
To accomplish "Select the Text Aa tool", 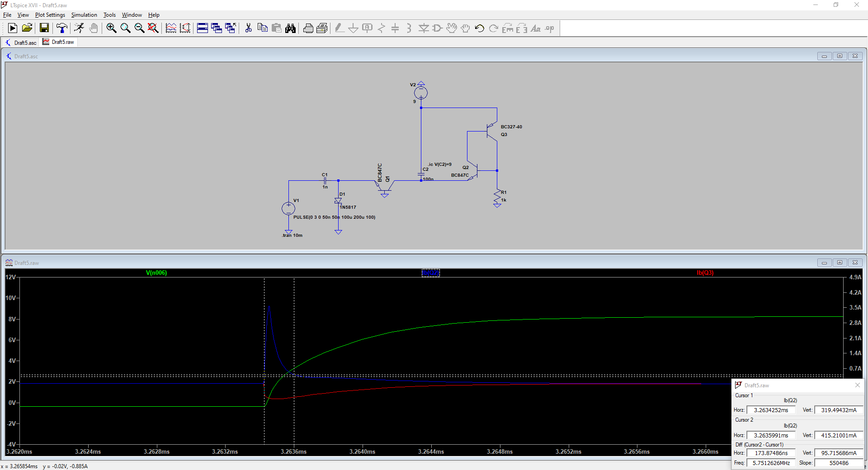I will click(x=536, y=28).
